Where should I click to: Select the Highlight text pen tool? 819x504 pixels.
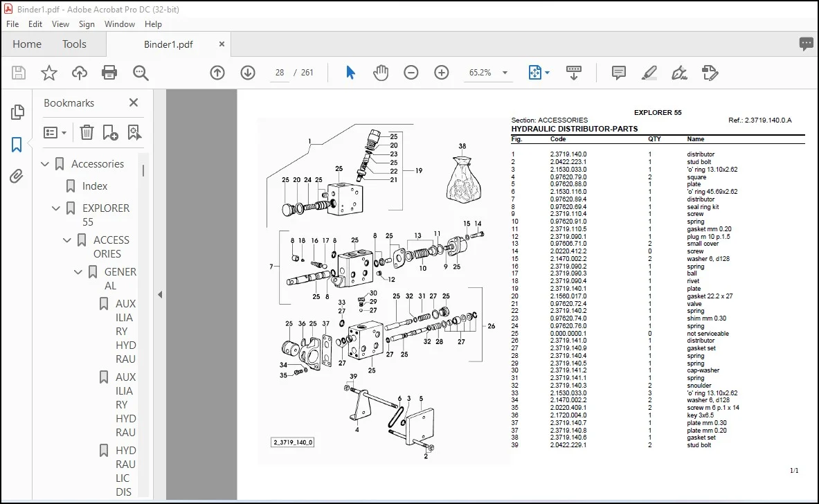(x=649, y=73)
